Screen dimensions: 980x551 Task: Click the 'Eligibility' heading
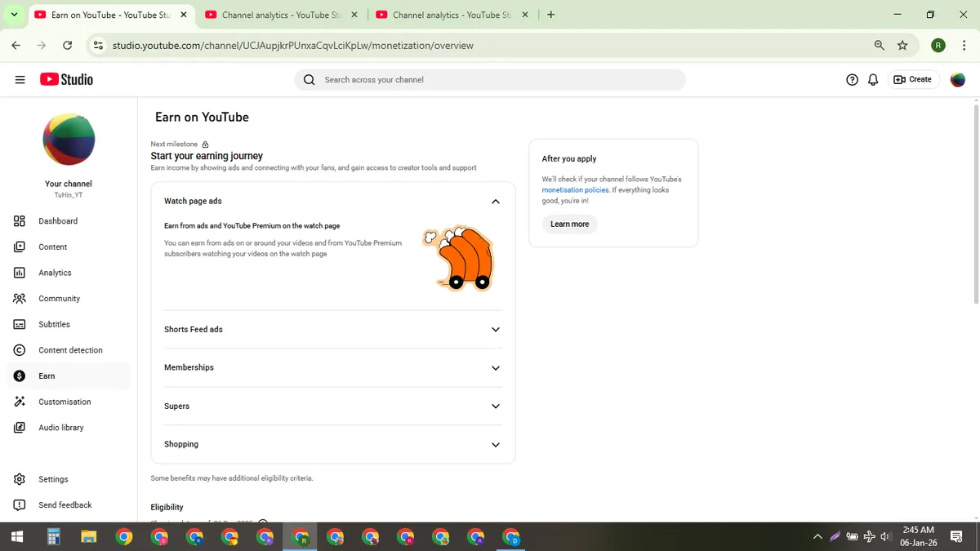click(x=167, y=508)
